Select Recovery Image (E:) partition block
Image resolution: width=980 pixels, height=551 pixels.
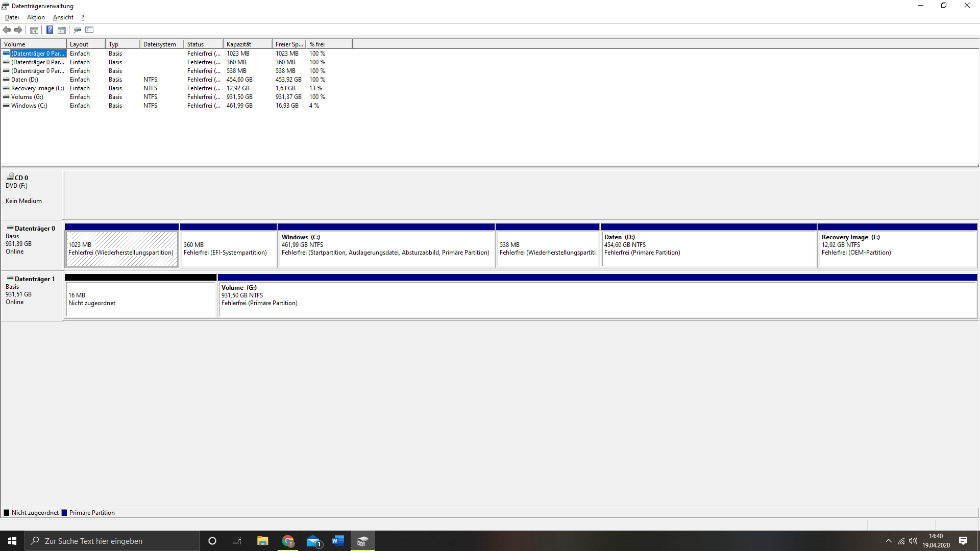(897, 248)
